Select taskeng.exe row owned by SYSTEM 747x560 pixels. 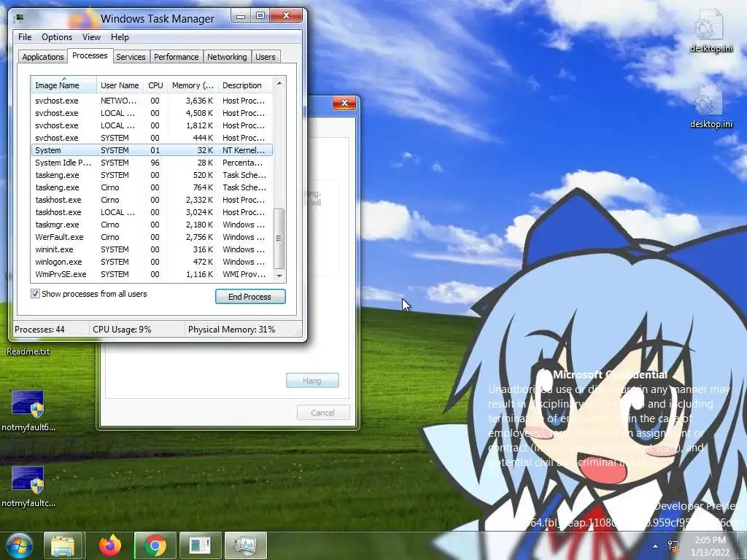[x=152, y=175]
